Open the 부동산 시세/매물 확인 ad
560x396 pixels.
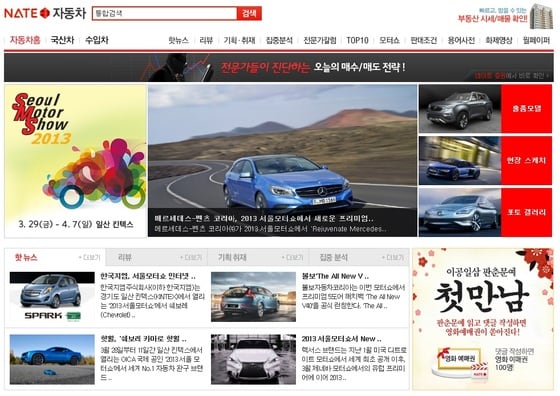(x=505, y=16)
